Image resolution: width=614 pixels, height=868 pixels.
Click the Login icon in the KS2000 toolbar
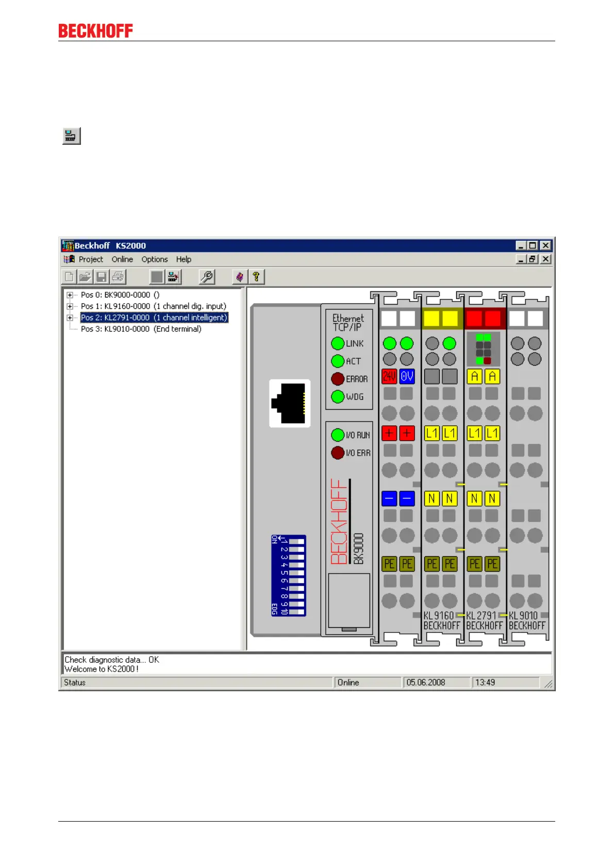tap(174, 277)
